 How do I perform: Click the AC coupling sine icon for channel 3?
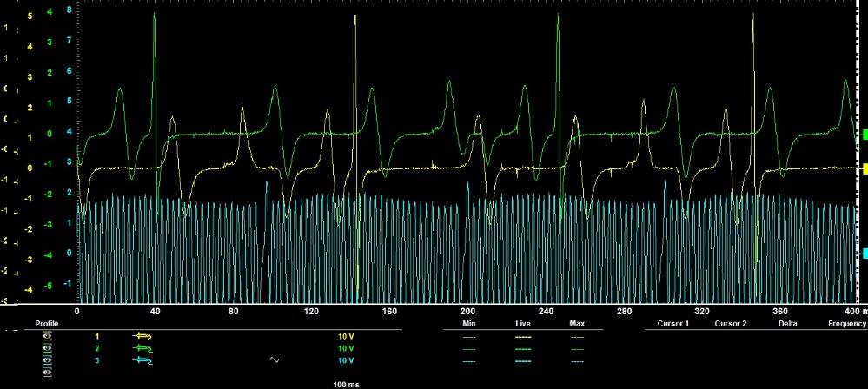click(276, 359)
